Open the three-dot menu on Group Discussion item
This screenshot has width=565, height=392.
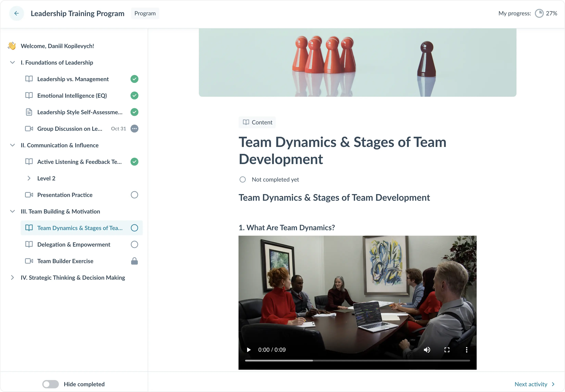[x=134, y=128]
